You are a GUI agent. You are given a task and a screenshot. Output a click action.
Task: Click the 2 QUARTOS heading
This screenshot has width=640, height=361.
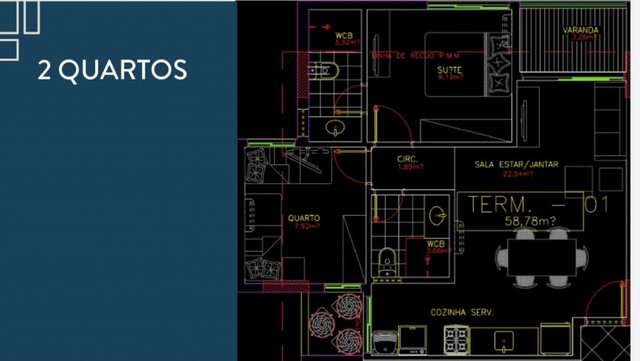pyautogui.click(x=113, y=70)
